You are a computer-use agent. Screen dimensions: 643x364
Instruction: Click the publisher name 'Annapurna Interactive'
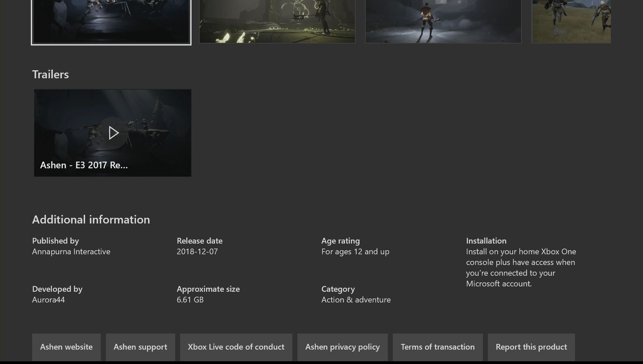coord(71,252)
